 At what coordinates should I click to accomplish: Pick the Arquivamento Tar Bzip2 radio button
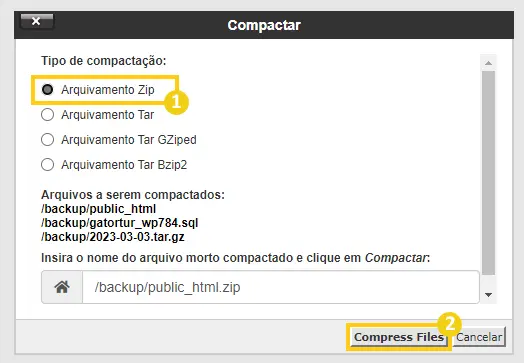pos(47,165)
